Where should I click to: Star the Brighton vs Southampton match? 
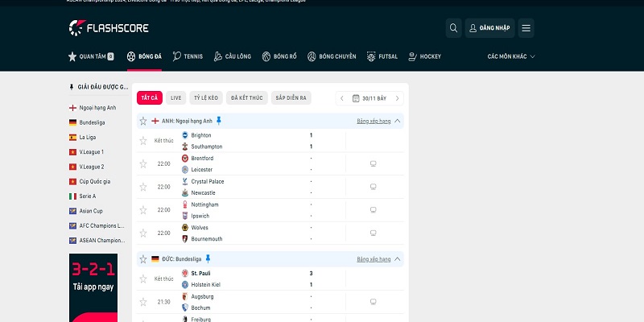(x=143, y=141)
